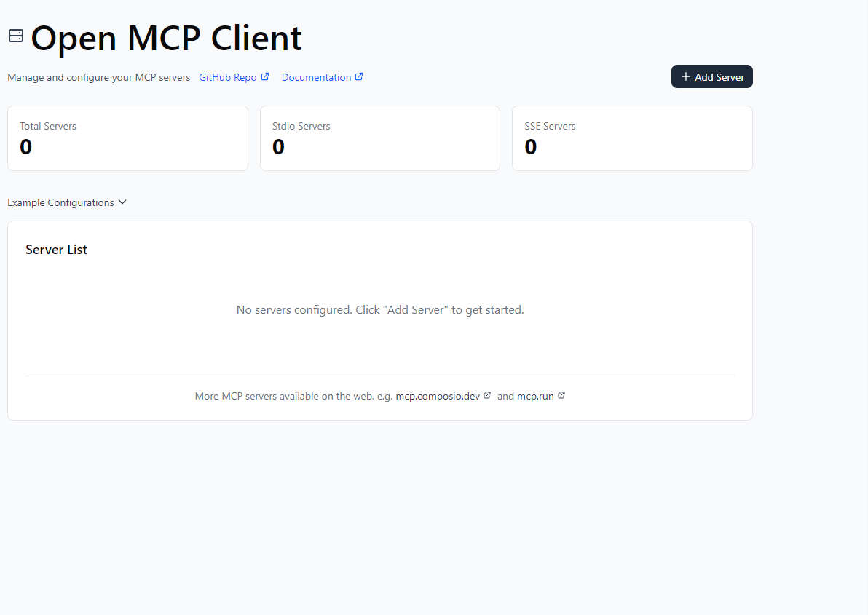Select the Total Servers card
The width and height of the screenshot is (868, 615).
click(128, 138)
